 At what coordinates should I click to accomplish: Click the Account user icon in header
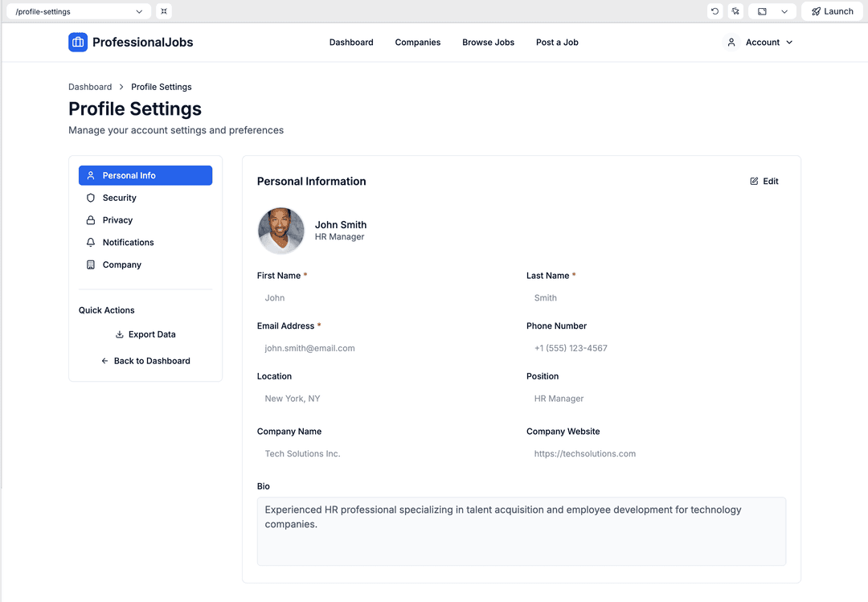pos(731,43)
